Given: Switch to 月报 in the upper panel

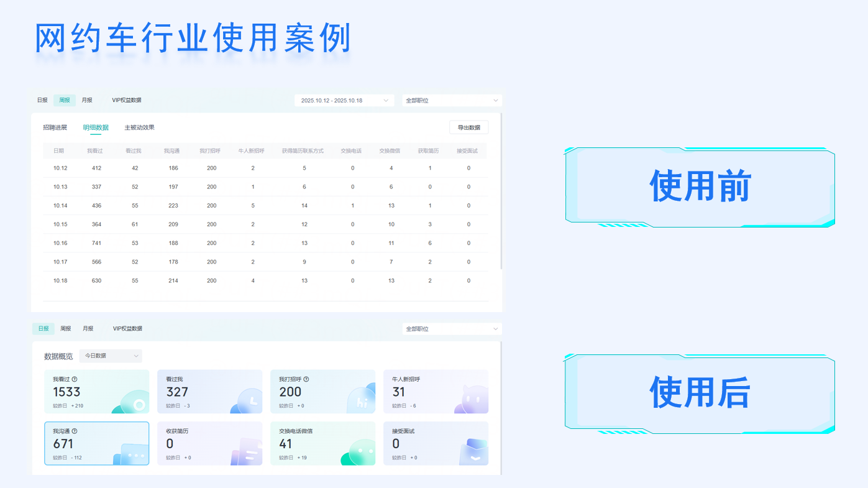Looking at the screenshot, I should pos(87,100).
